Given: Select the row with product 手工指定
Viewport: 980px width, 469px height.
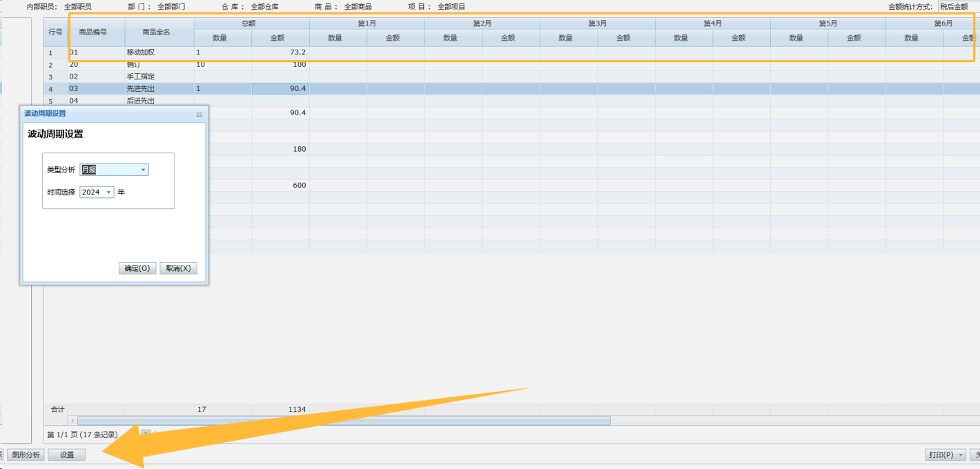Looking at the screenshot, I should (x=140, y=77).
